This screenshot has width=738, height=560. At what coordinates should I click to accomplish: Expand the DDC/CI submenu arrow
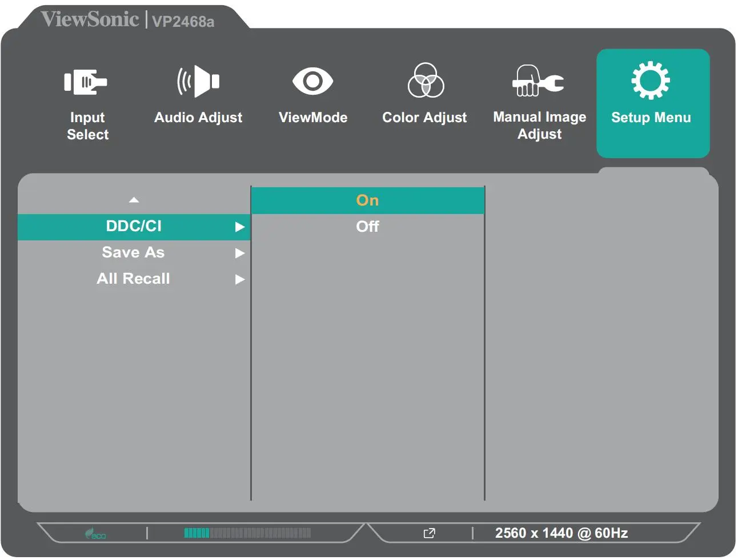tap(240, 227)
